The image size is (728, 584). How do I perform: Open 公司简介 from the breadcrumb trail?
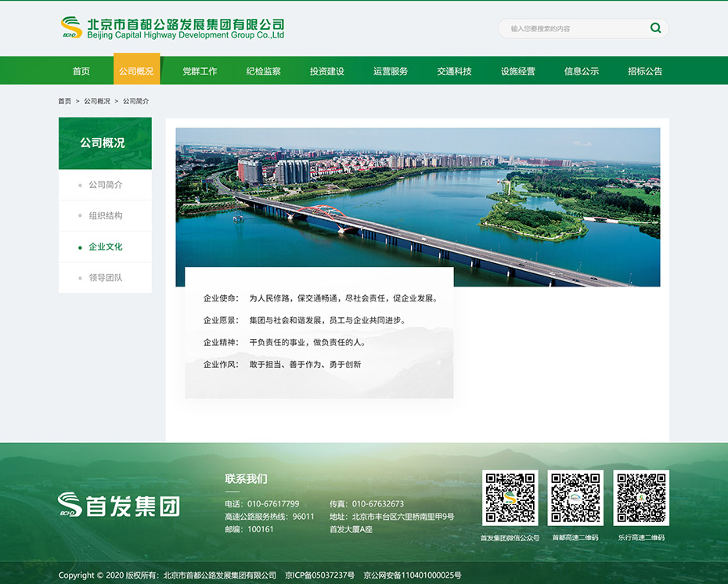135,101
